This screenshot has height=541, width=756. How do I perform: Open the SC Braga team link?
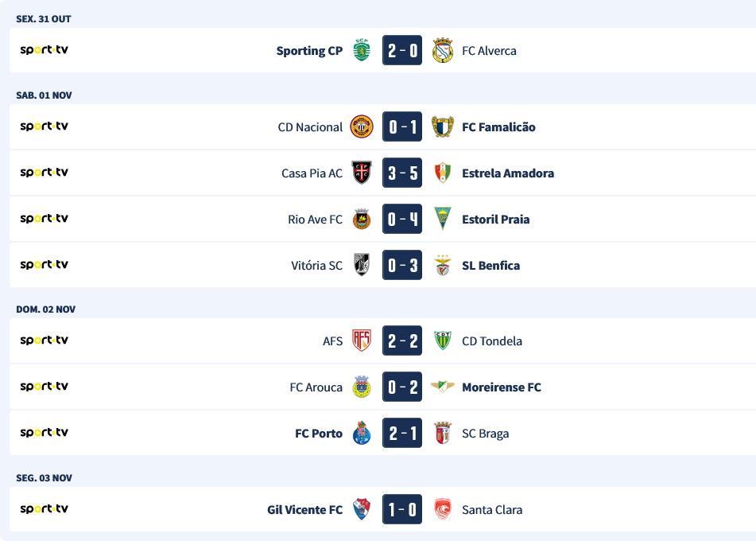[x=485, y=433]
